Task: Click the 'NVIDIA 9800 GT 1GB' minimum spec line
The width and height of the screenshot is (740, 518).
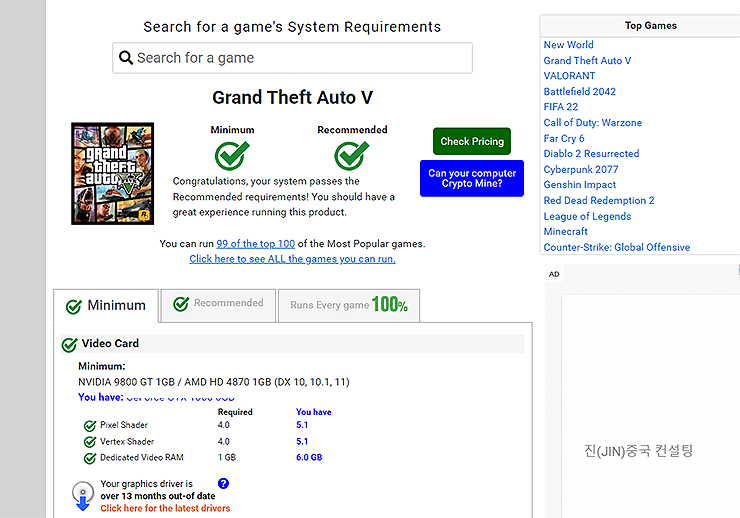Action: pos(214,382)
